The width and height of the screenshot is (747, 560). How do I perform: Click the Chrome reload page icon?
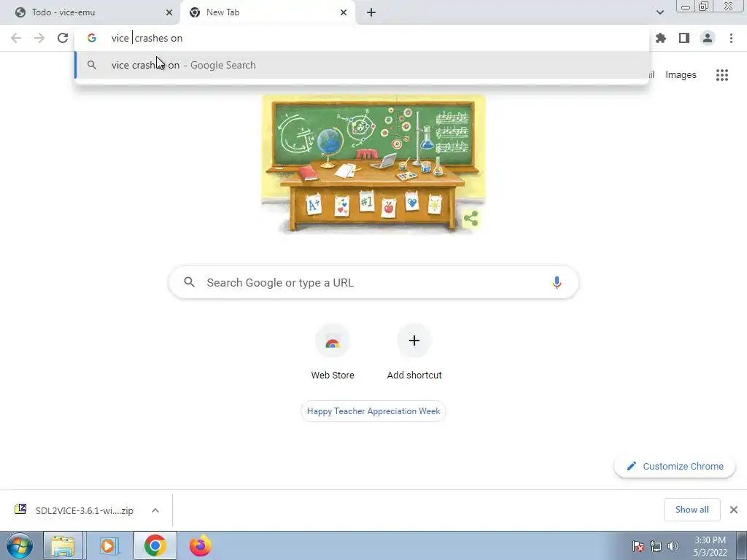(63, 38)
